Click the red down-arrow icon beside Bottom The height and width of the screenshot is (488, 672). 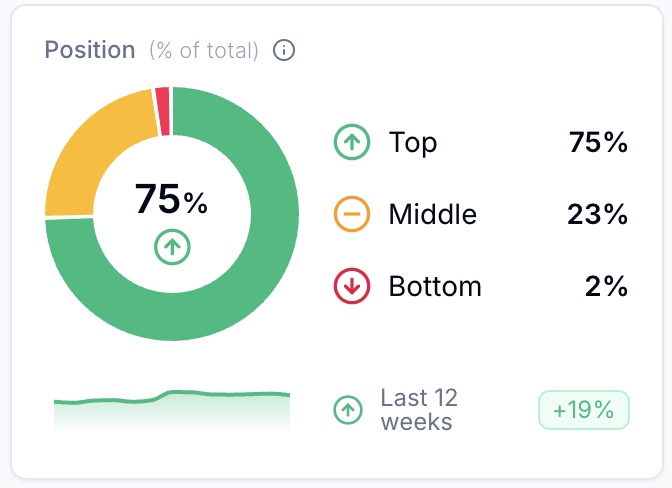[x=351, y=287]
